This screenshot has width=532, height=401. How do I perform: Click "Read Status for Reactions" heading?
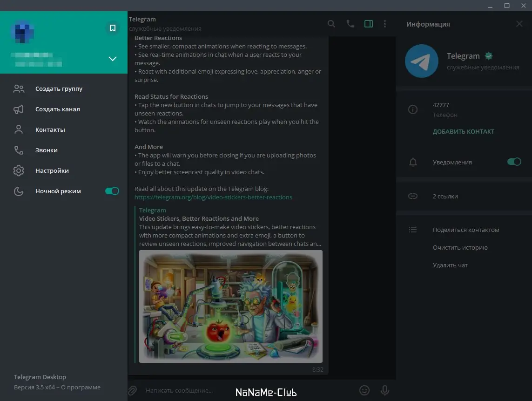[x=171, y=97]
